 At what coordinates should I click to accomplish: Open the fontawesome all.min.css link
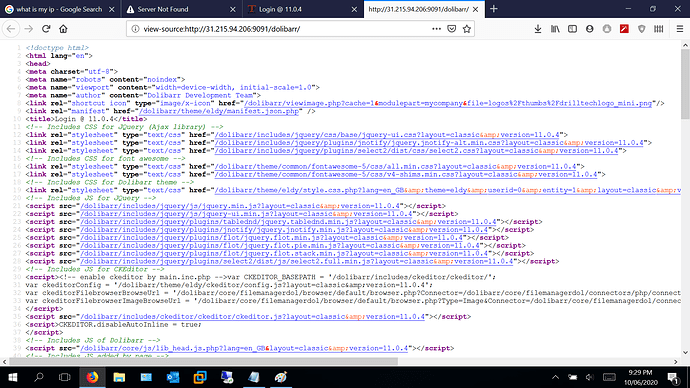coord(396,167)
